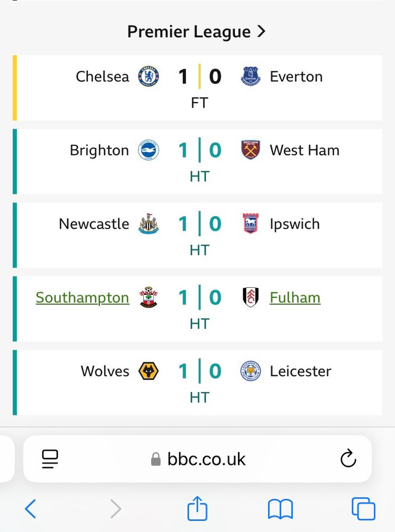Tap the Leicester club crest
The image size is (395, 532).
(x=251, y=371)
